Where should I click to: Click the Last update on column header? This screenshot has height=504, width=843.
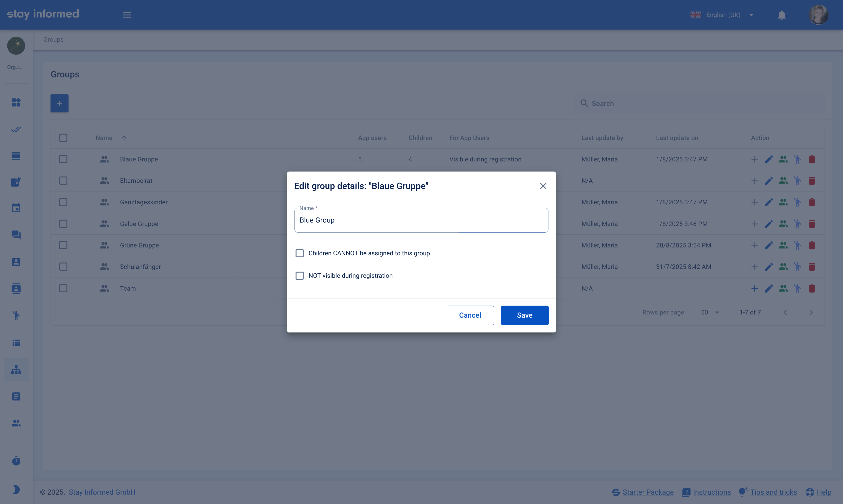677,138
